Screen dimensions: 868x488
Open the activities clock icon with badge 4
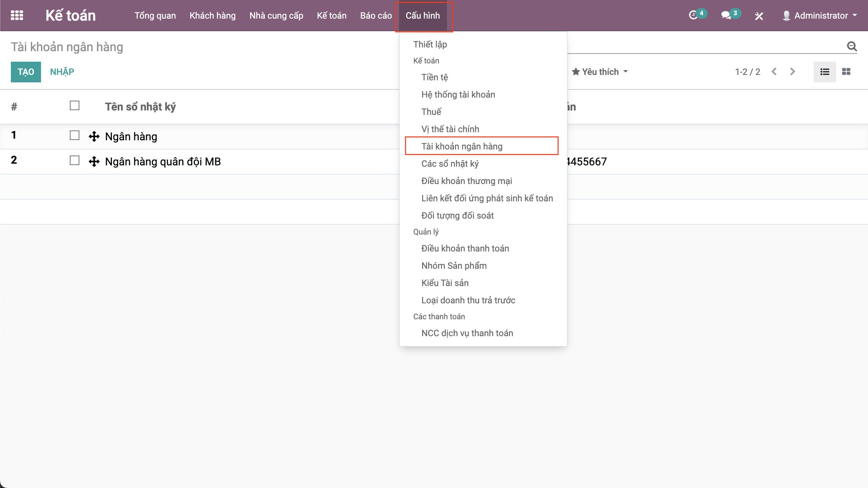pyautogui.click(x=694, y=15)
